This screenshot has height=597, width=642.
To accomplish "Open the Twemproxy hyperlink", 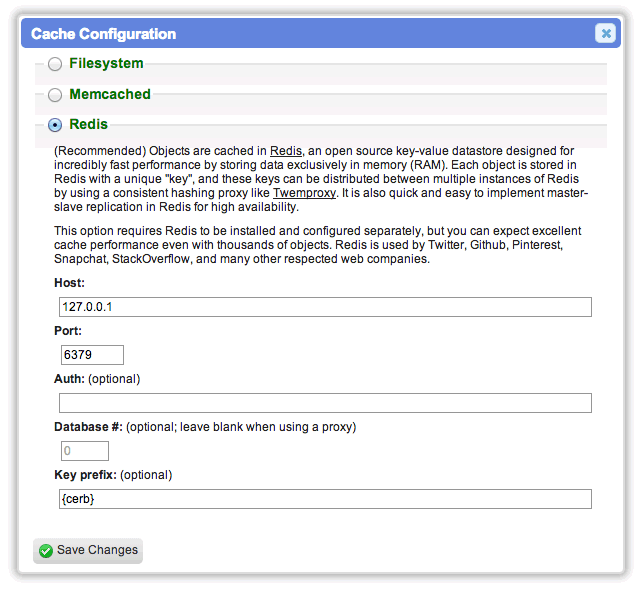I will coord(304,193).
